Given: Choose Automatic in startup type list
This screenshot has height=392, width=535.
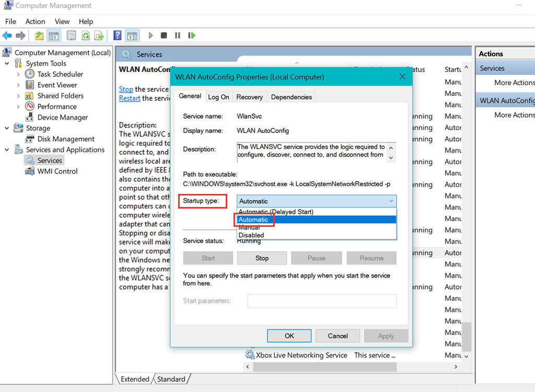Looking at the screenshot, I should pos(317,220).
